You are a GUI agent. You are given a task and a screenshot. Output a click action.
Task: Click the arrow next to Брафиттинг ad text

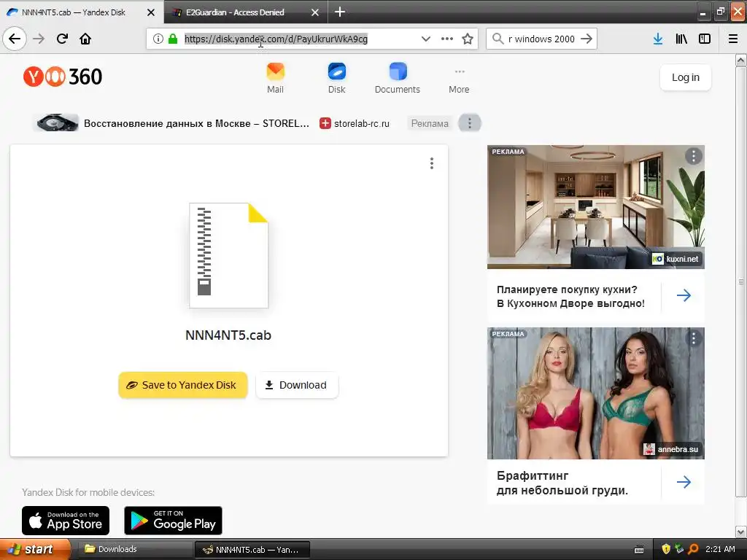tap(684, 482)
